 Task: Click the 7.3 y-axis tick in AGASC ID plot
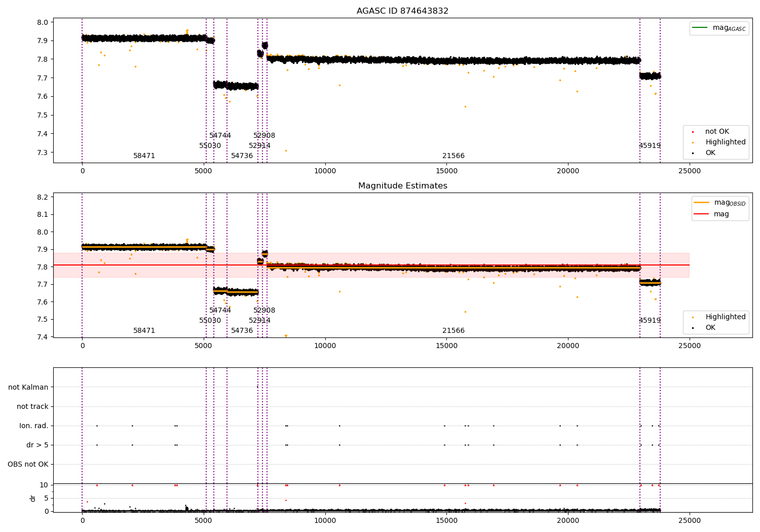43,153
